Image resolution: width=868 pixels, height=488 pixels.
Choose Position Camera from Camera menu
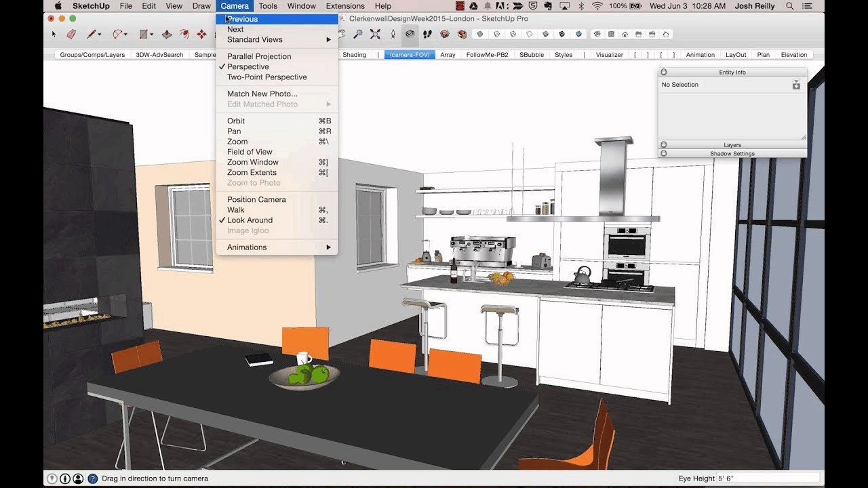(256, 199)
